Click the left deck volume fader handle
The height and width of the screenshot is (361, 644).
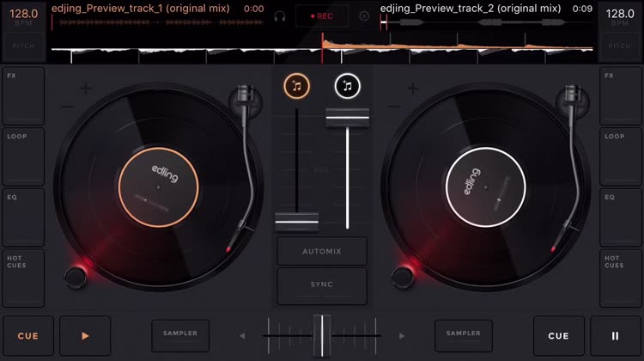pos(296,222)
